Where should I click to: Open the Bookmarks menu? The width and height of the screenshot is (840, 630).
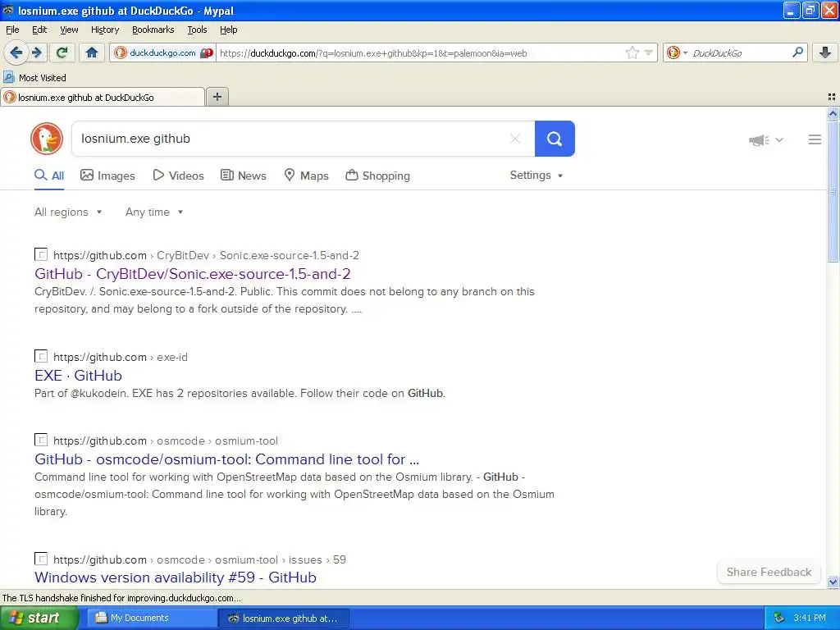point(153,30)
